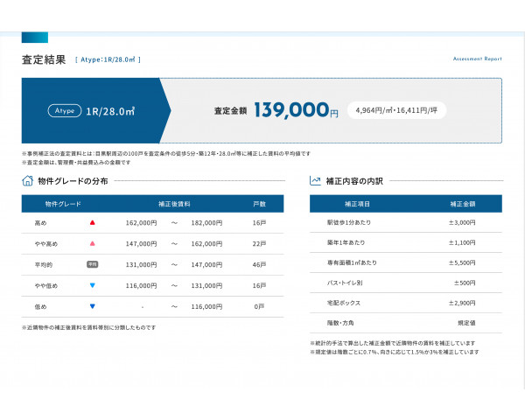The height and width of the screenshot is (420, 525).
Task: Click the 専有面積1㎡あたり row label
Action: point(352,262)
